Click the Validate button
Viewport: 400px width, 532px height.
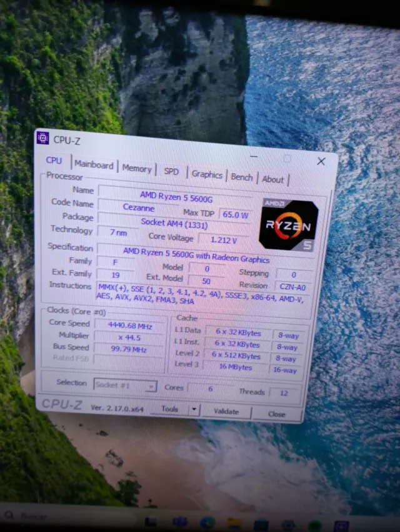coord(226,411)
